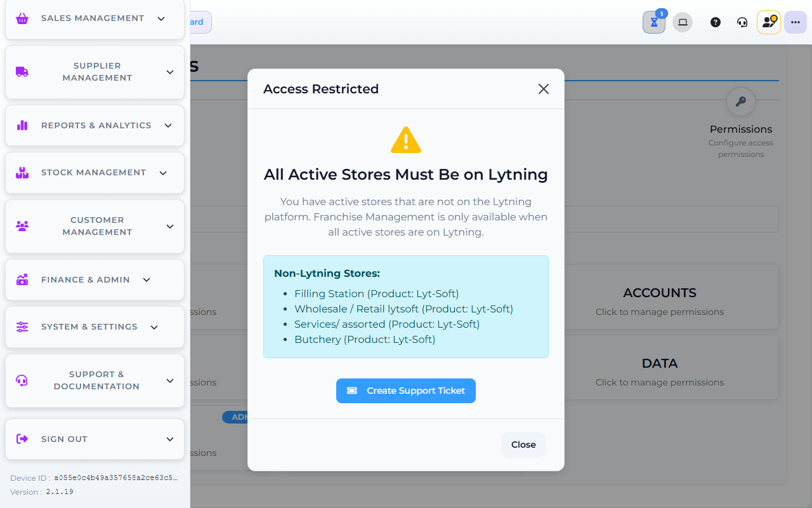Expand the Sales Management chevron

coord(161,18)
